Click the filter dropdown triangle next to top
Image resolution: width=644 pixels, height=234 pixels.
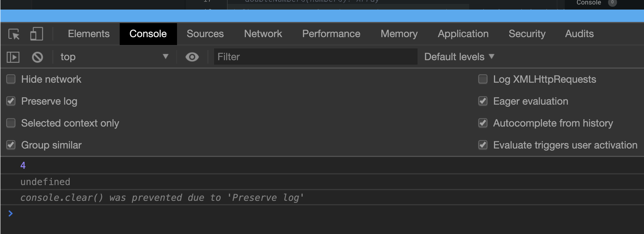tap(166, 57)
